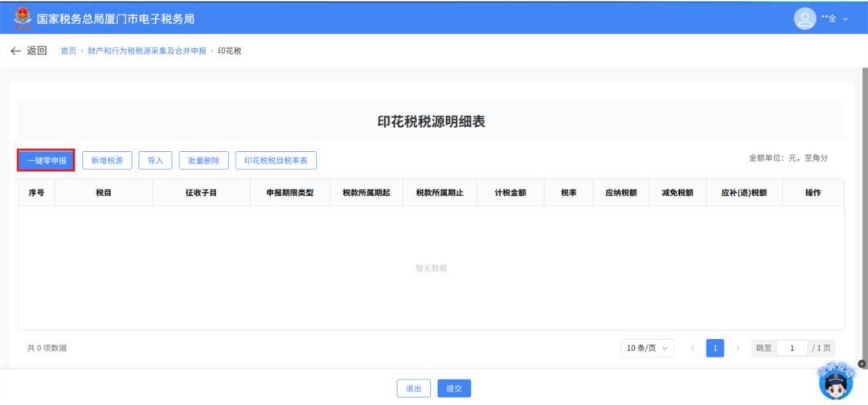Click the 征收子目 column header
Viewport: 868px width, 405px height.
201,193
